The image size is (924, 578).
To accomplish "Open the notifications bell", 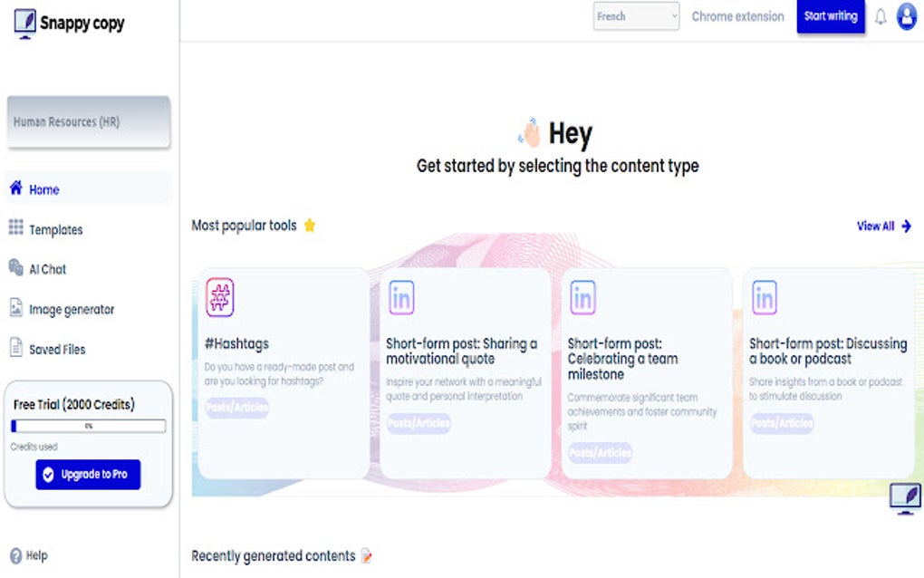I will [880, 16].
